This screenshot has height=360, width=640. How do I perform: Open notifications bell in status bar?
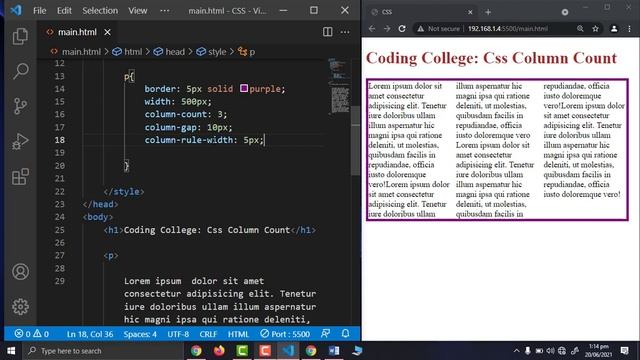(x=345, y=333)
